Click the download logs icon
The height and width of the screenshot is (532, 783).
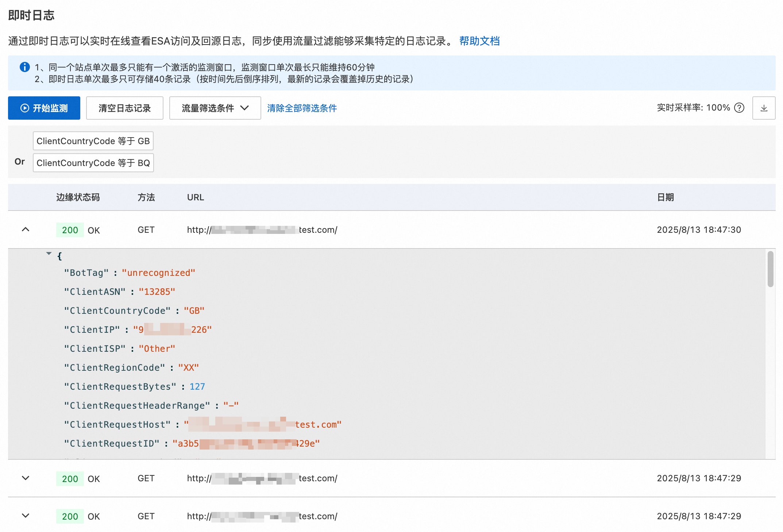(764, 108)
